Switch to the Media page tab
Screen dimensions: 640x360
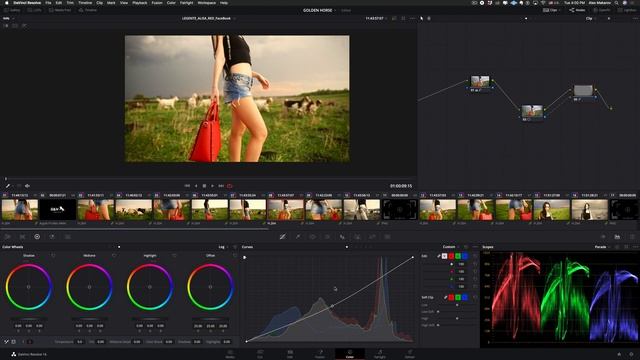(x=230, y=354)
